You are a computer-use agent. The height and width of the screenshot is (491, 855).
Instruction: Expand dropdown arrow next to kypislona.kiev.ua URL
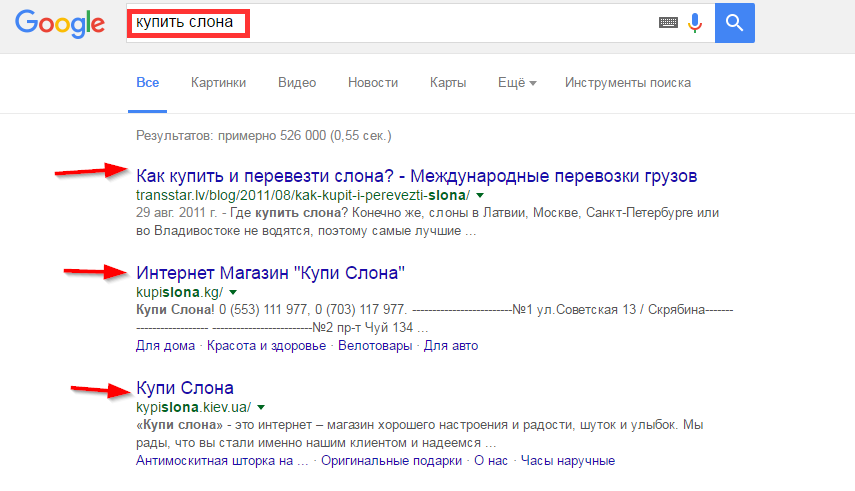coord(261,408)
